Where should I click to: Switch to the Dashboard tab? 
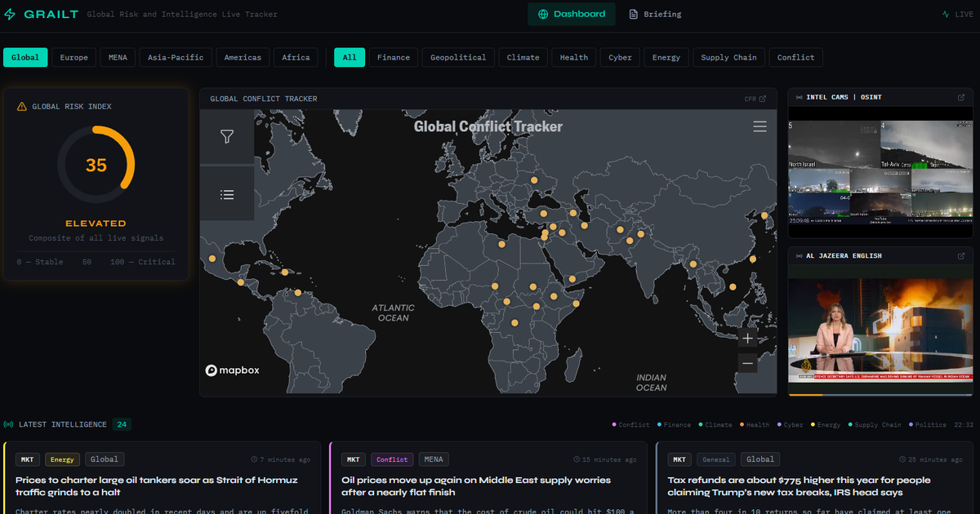pos(571,14)
